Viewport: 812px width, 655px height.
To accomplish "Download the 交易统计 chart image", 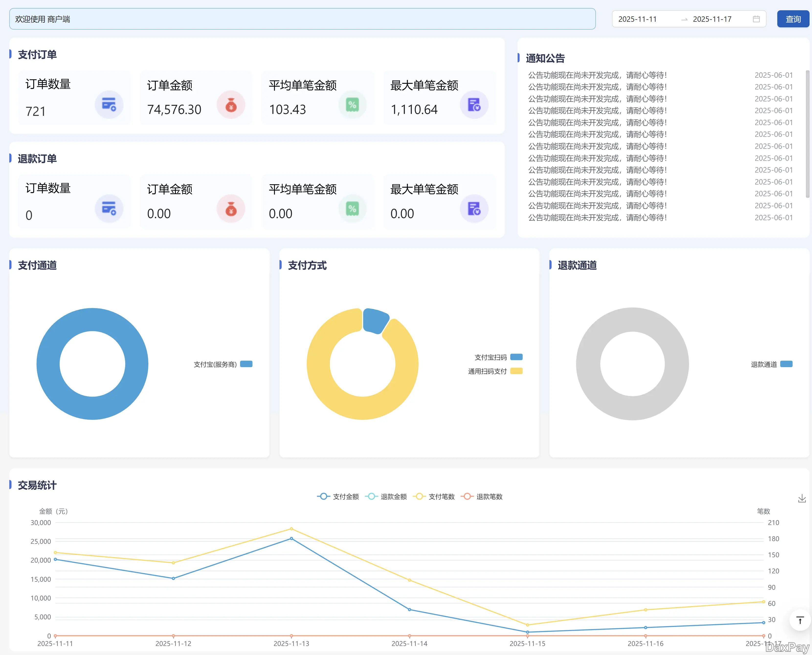I will coord(802,498).
